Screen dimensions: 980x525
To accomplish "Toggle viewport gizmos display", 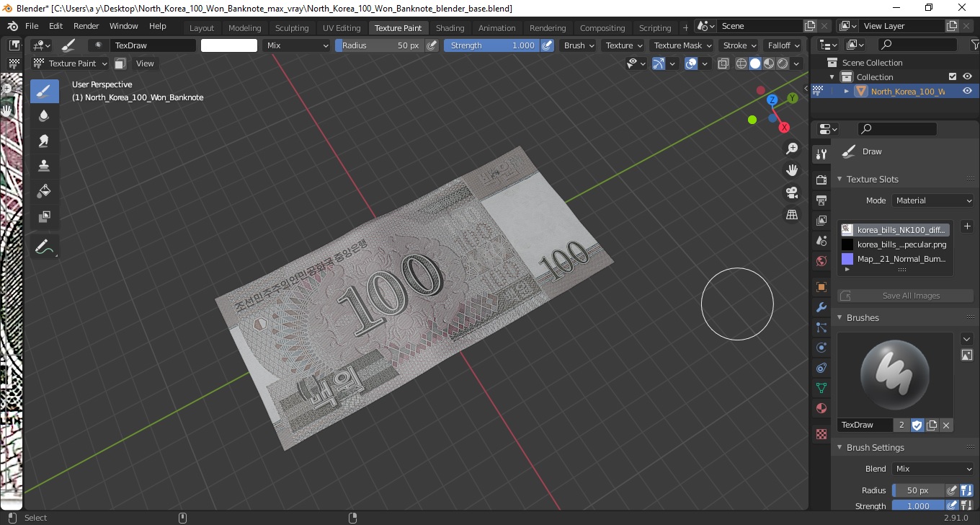I will pos(658,63).
